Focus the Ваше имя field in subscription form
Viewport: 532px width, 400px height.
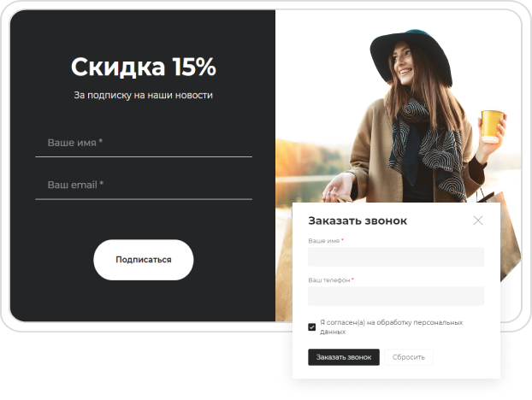tap(144, 144)
